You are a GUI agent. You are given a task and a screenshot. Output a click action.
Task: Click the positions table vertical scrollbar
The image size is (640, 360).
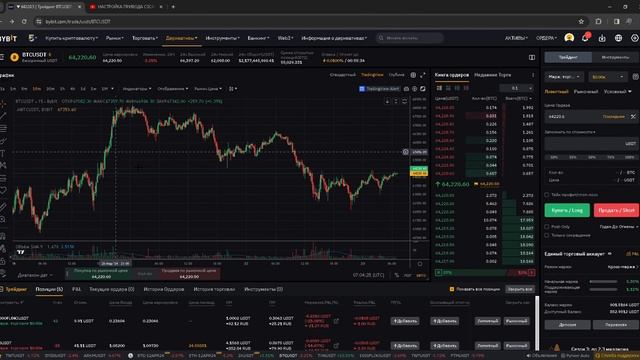pyautogui.click(x=537, y=323)
